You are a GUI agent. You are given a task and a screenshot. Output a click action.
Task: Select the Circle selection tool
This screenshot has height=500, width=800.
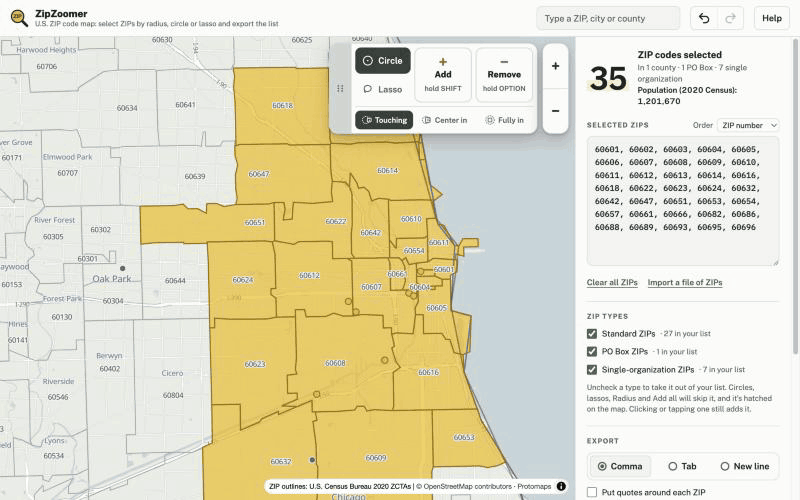[x=383, y=61]
